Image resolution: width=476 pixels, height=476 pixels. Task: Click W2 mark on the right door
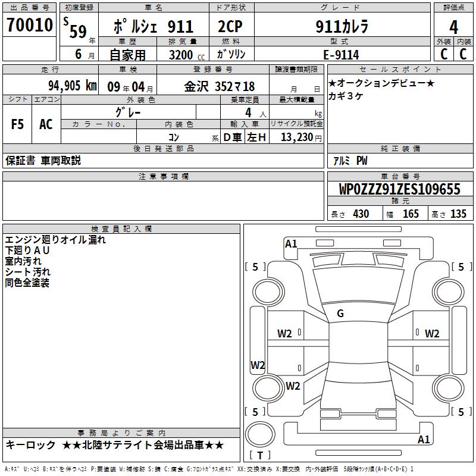[x=432, y=334]
